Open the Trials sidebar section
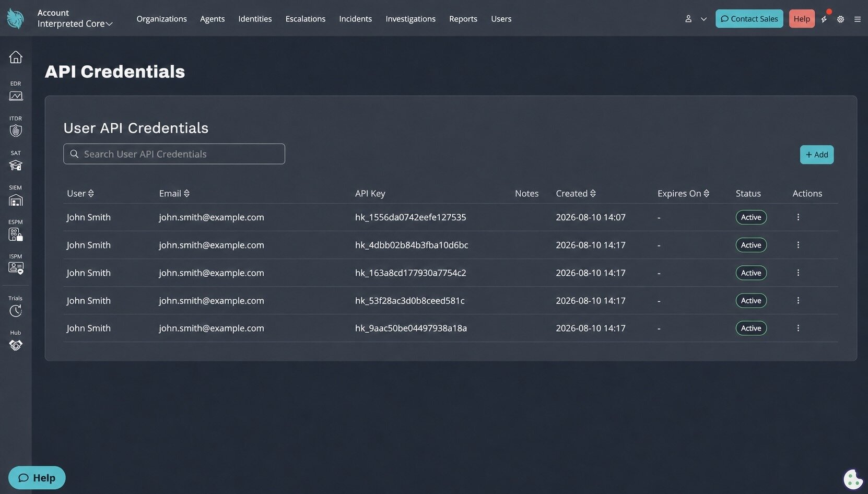The image size is (868, 494). tap(16, 307)
